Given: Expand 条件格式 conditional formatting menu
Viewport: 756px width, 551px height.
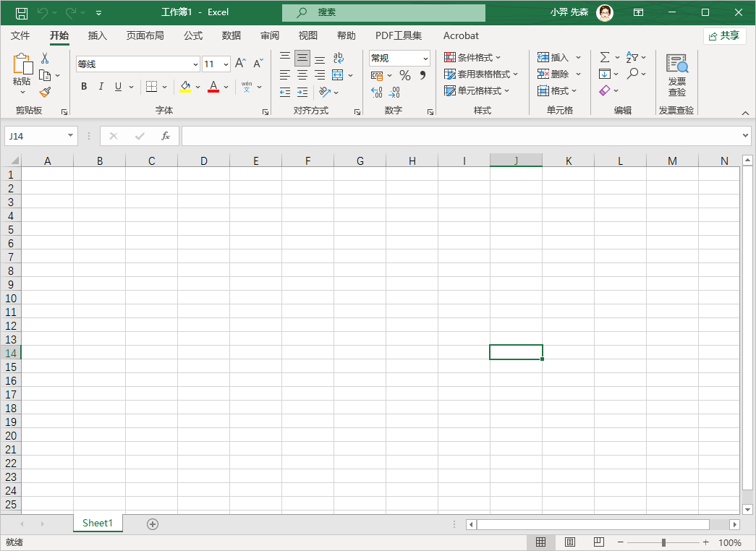Looking at the screenshot, I should [472, 57].
